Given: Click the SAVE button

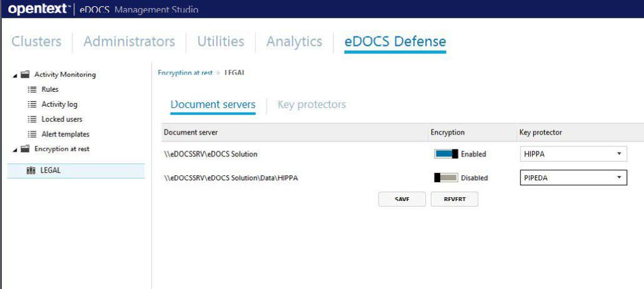Looking at the screenshot, I should tap(402, 199).
